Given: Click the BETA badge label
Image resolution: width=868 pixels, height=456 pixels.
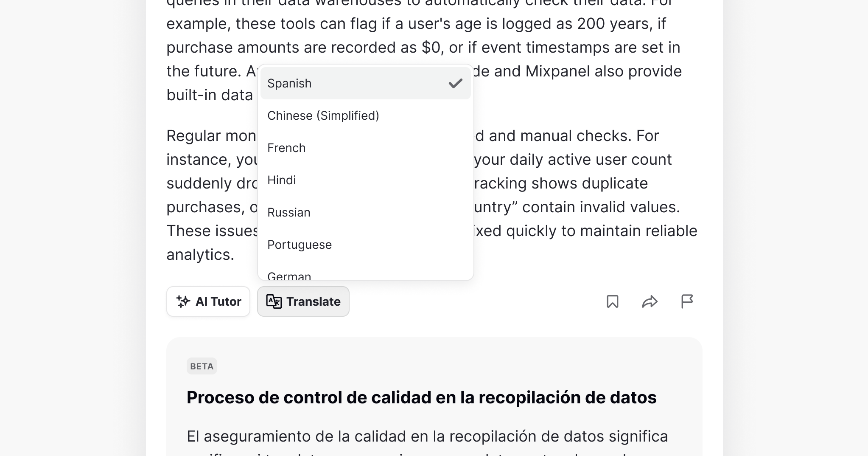Looking at the screenshot, I should click(202, 366).
